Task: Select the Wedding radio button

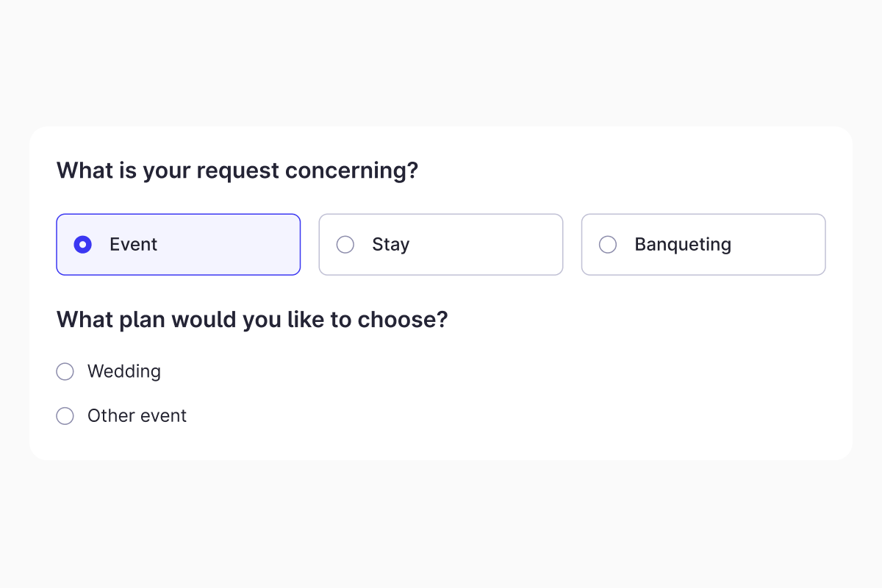Action: (x=65, y=372)
